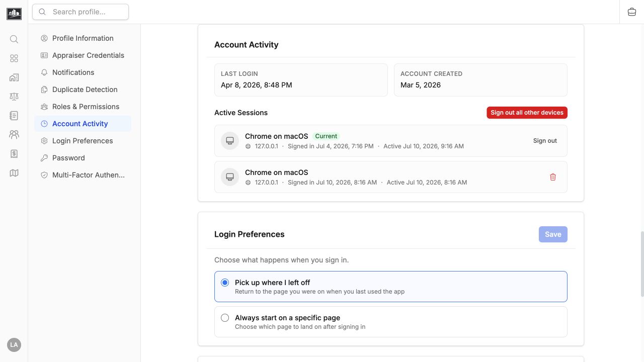Click the briefcase icon at top right
The width and height of the screenshot is (644, 362).
pos(632,12)
